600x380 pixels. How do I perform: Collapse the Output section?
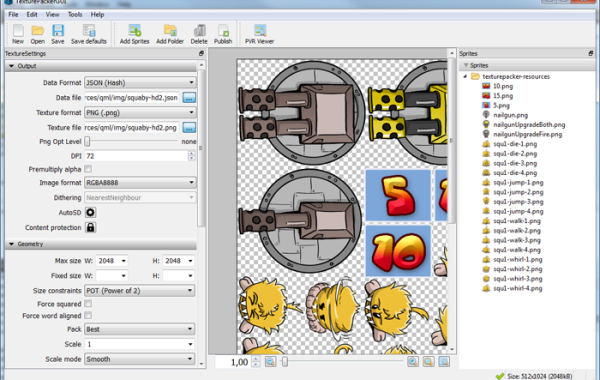11,66
